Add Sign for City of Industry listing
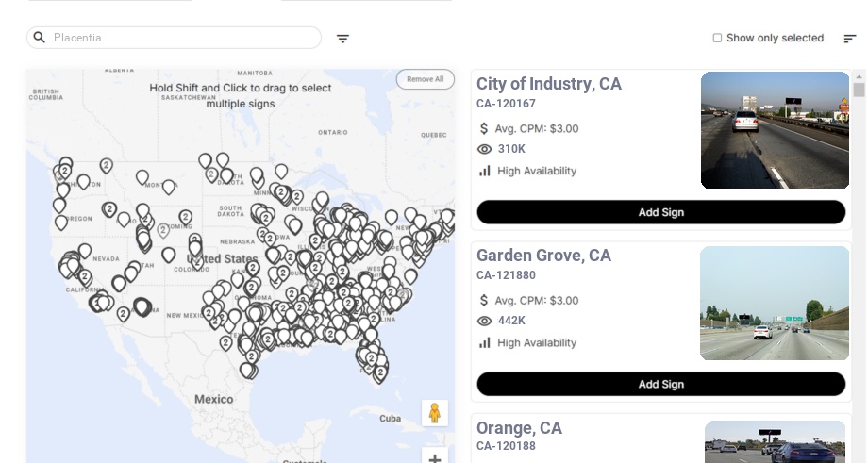 click(660, 212)
